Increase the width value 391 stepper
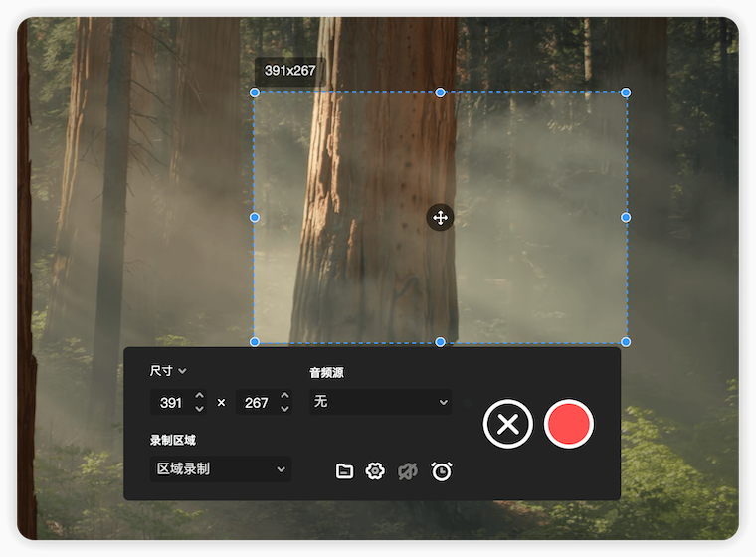 199,396
